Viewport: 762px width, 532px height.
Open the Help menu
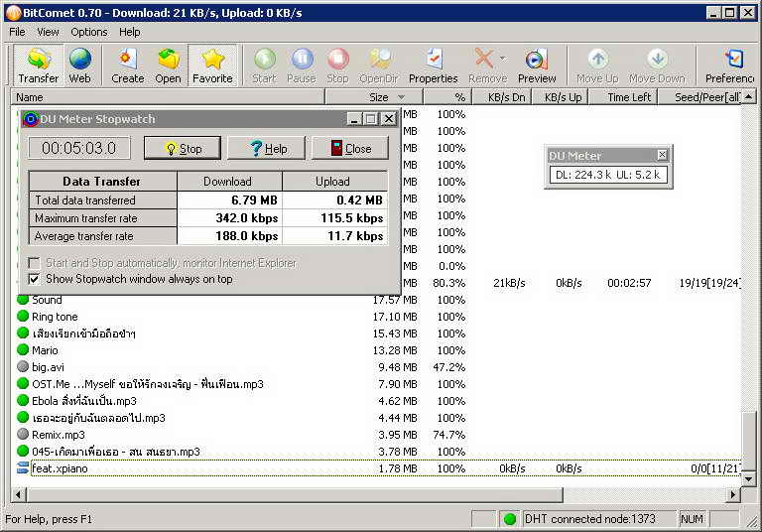(130, 32)
